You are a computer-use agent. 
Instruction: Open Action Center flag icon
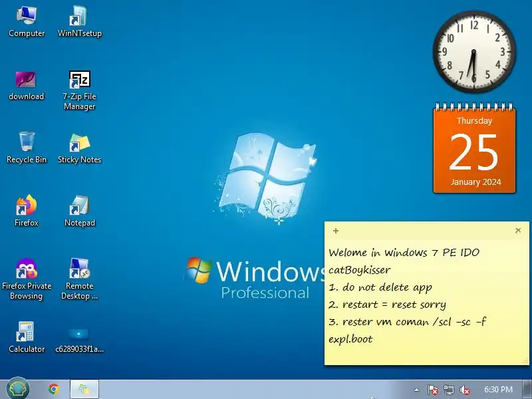(432, 390)
